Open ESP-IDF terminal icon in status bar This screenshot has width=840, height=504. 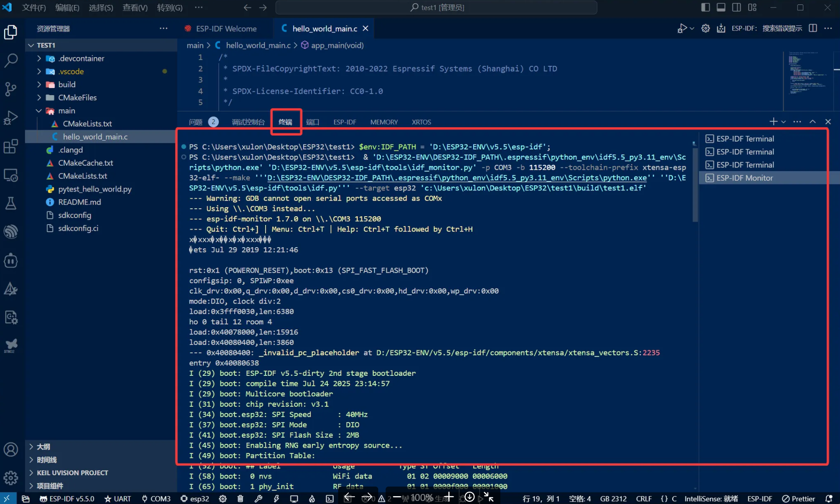click(330, 498)
